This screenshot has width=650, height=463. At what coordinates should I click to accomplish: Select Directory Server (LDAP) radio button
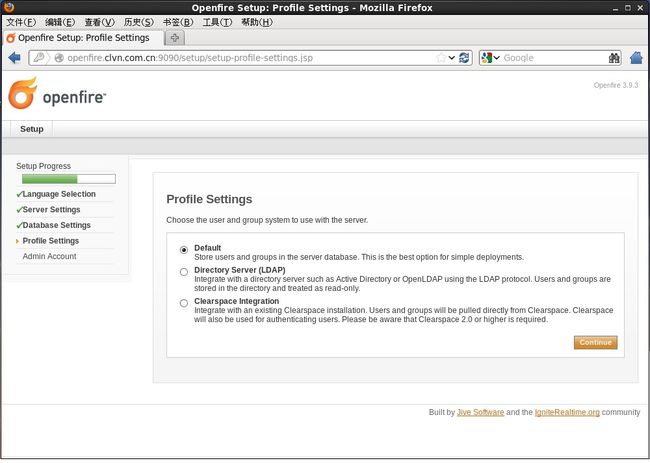(x=184, y=272)
